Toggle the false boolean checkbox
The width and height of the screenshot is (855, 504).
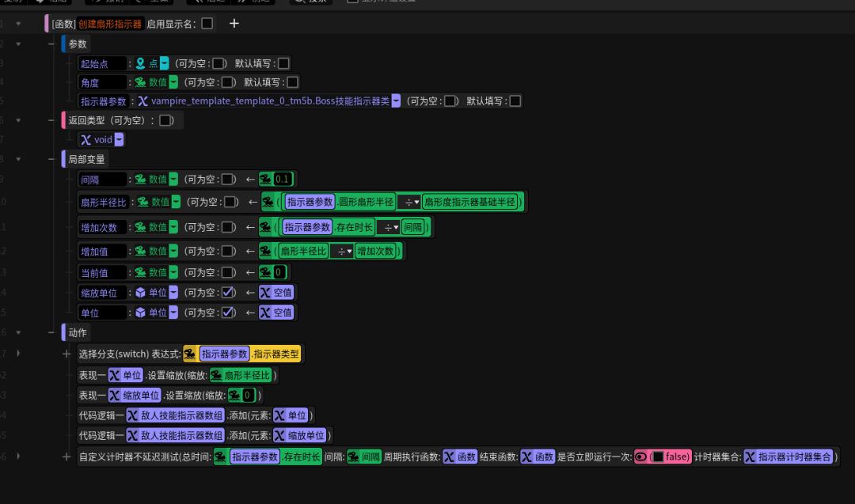658,457
